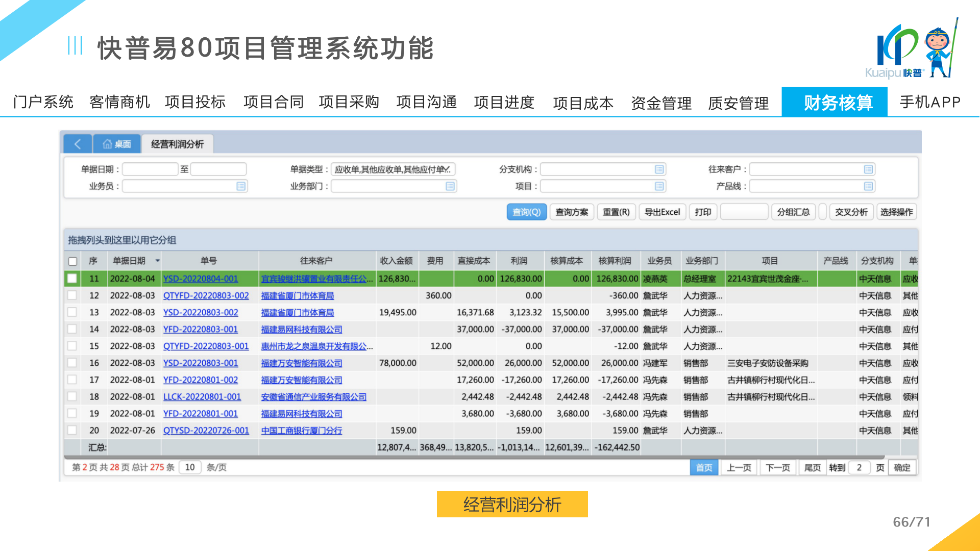Click the 单据日期 start date field
This screenshot has height=551, width=980.
coord(150,169)
